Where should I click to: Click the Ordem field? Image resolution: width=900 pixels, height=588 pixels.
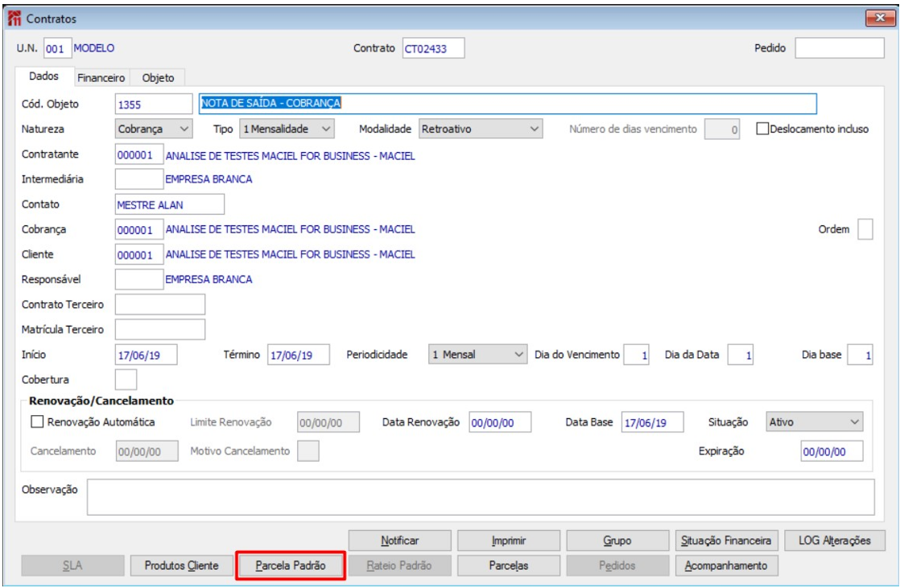pyautogui.click(x=865, y=229)
